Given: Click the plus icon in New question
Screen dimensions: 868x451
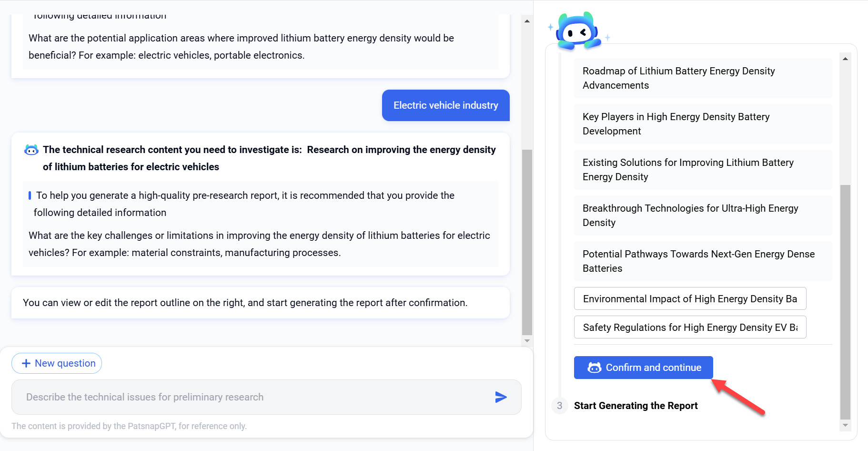Looking at the screenshot, I should point(26,363).
